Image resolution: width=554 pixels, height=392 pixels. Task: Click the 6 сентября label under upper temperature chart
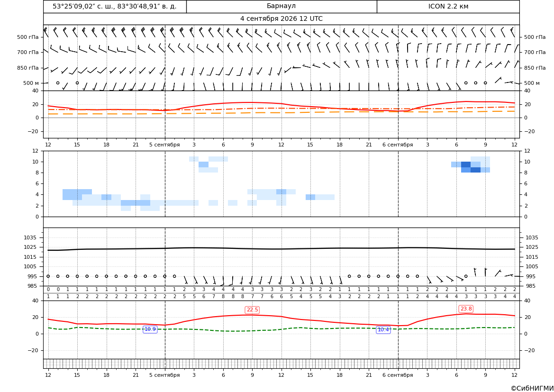click(x=398, y=145)
